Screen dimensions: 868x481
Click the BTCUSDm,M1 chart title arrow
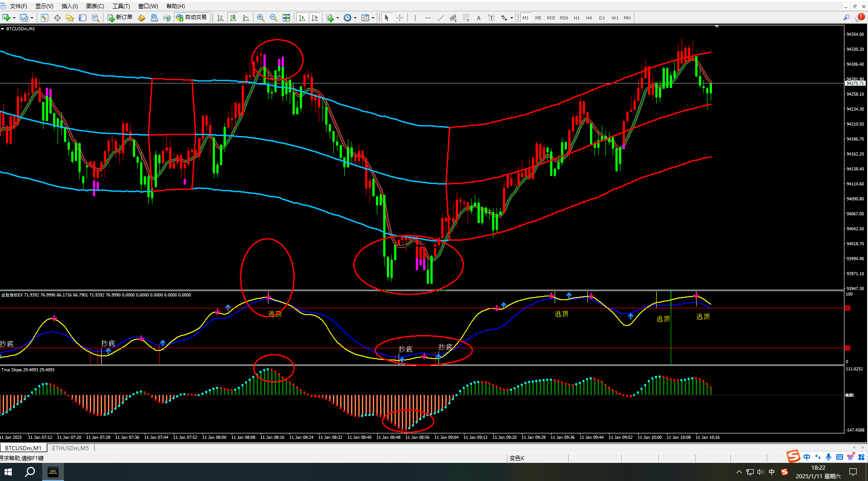[3, 29]
